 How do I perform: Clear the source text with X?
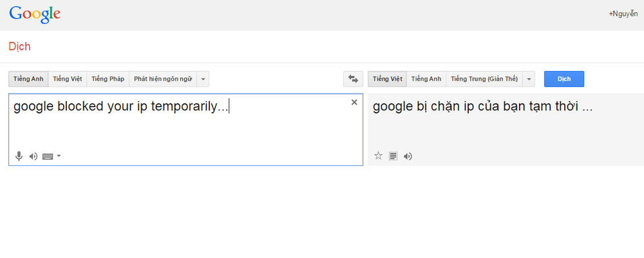(354, 103)
